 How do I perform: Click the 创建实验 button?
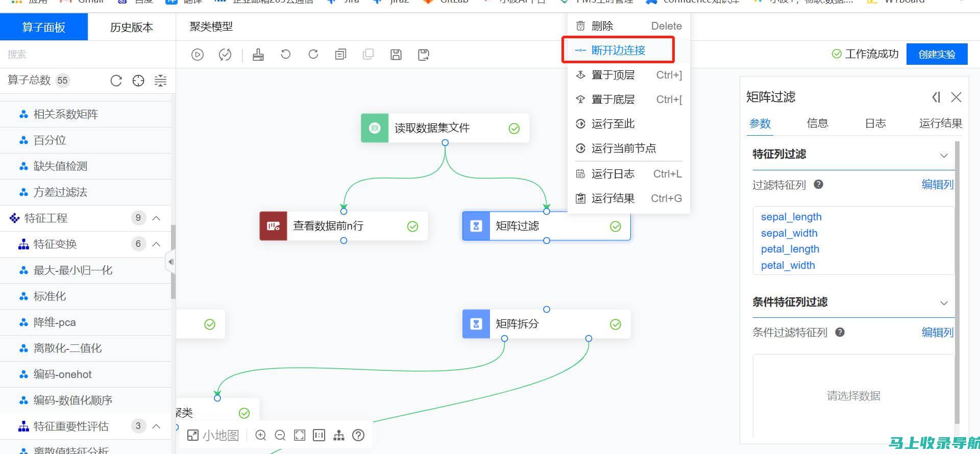(937, 54)
